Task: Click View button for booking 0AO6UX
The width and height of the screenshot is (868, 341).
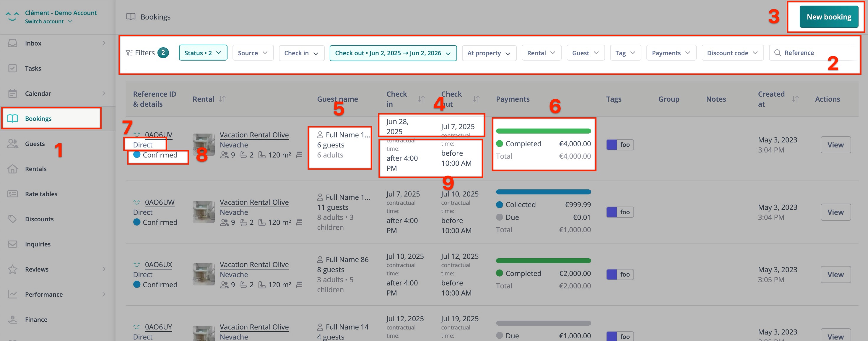Action: 835,275
